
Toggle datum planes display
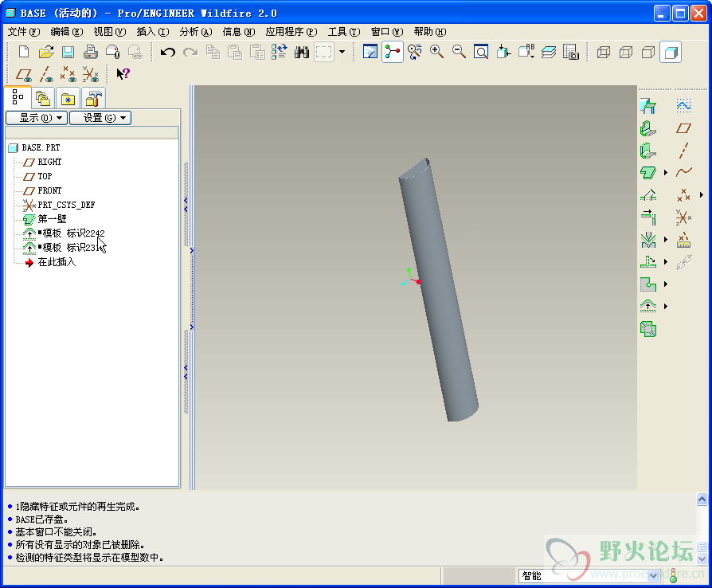(x=24, y=74)
